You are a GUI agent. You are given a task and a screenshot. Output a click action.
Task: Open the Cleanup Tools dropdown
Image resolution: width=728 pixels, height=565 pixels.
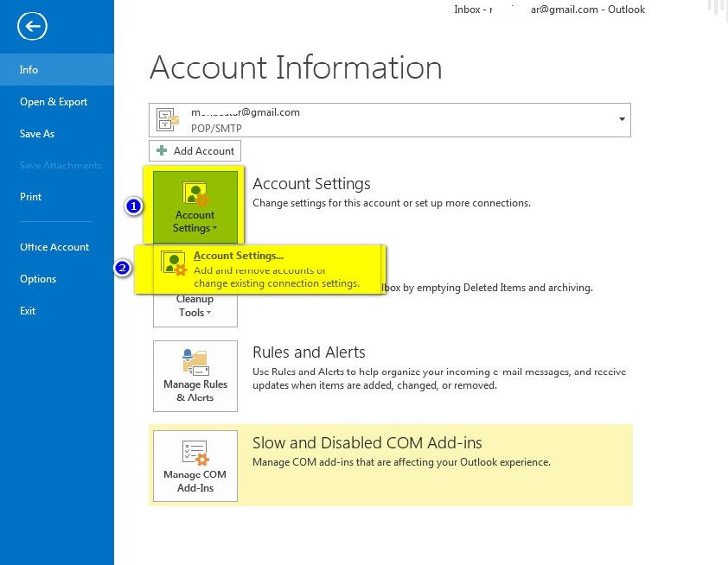(x=195, y=309)
